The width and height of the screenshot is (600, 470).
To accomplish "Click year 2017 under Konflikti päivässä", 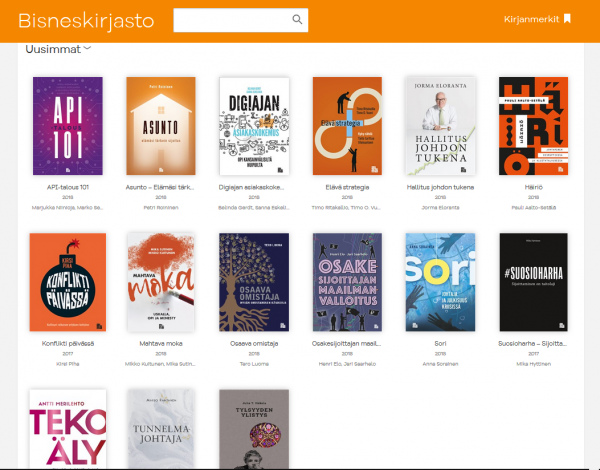I will click(x=68, y=354).
